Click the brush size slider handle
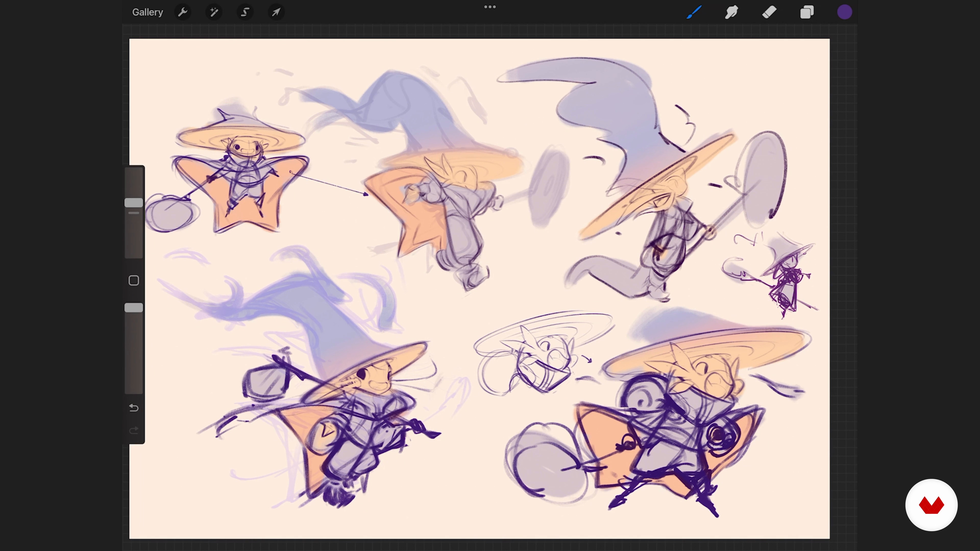 (133, 203)
